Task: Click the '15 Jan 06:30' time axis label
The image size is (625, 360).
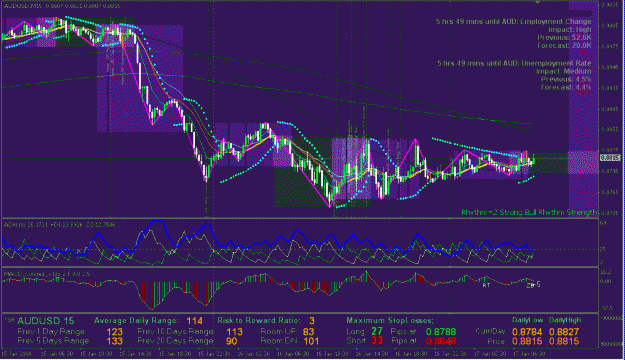Action: point(57,353)
